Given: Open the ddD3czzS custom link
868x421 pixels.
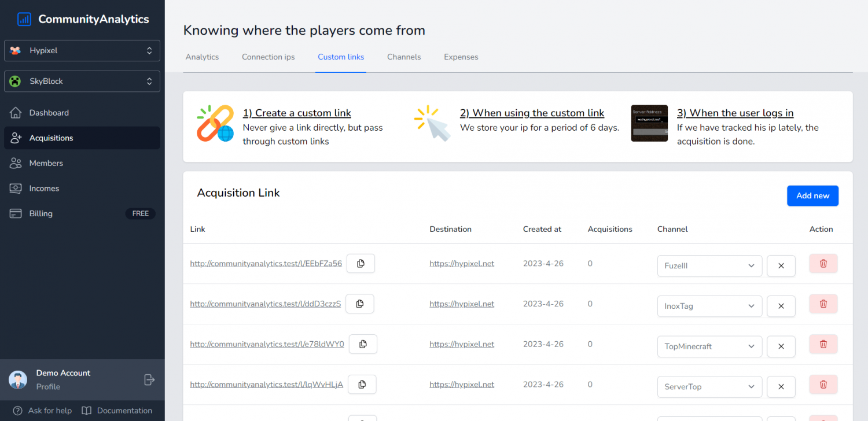Looking at the screenshot, I should (266, 304).
